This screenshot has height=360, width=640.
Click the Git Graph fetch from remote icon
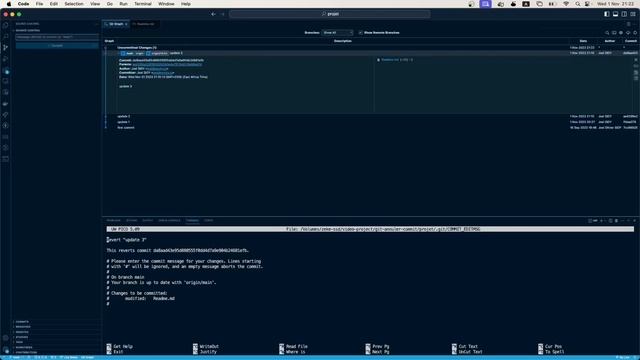pos(628,33)
